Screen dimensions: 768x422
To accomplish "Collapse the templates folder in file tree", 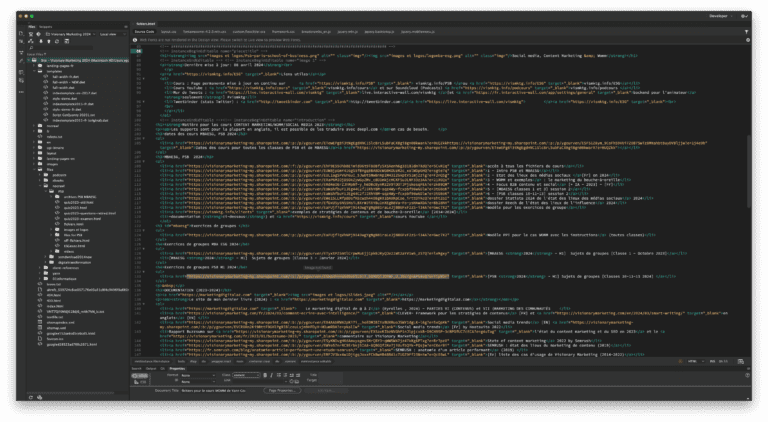I will [34, 71].
